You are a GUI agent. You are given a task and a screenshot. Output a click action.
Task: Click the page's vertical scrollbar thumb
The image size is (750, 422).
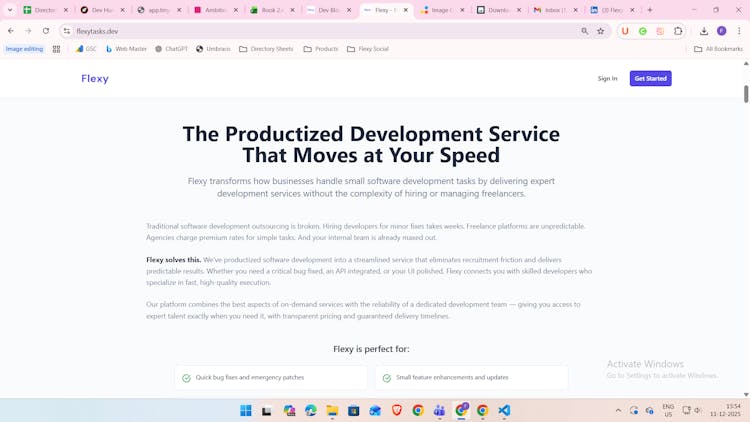pyautogui.click(x=746, y=93)
